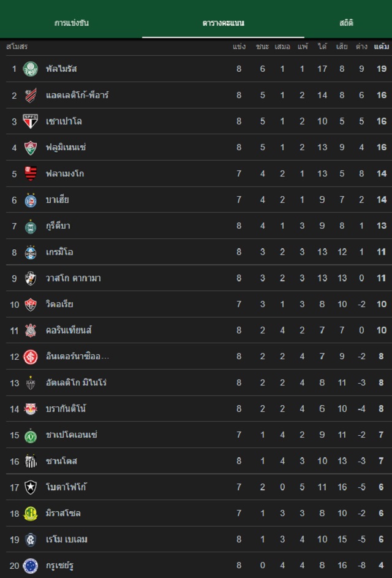Click the Flamengo striped crest icon
The height and width of the screenshot is (578, 392).
30,173
